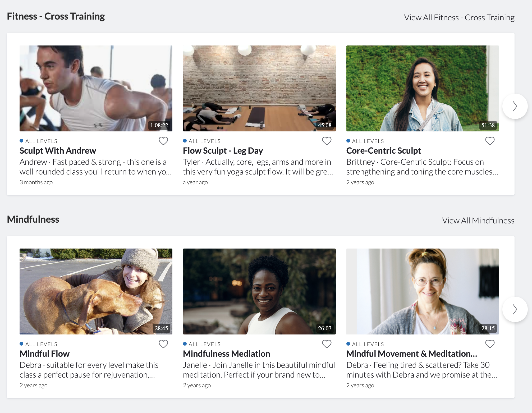Open the Flow Sculpt brick wall thumbnail
This screenshot has width=532, height=413.
click(x=259, y=88)
